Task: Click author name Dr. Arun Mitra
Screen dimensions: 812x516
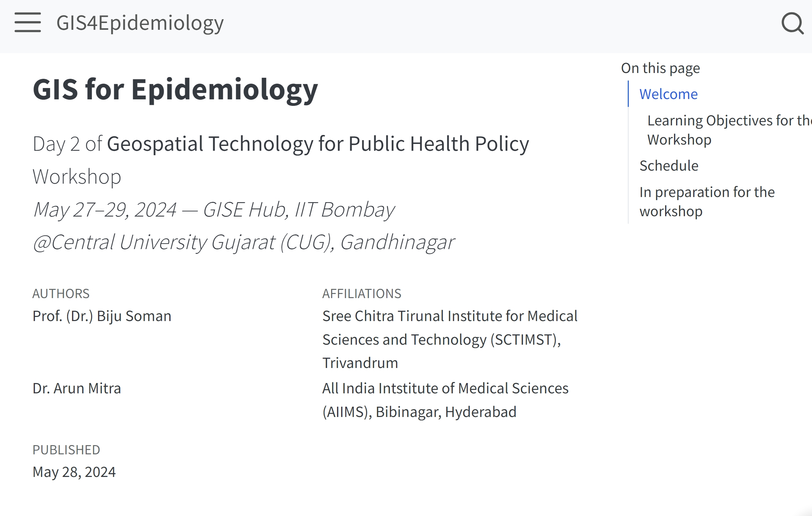Action: point(77,388)
